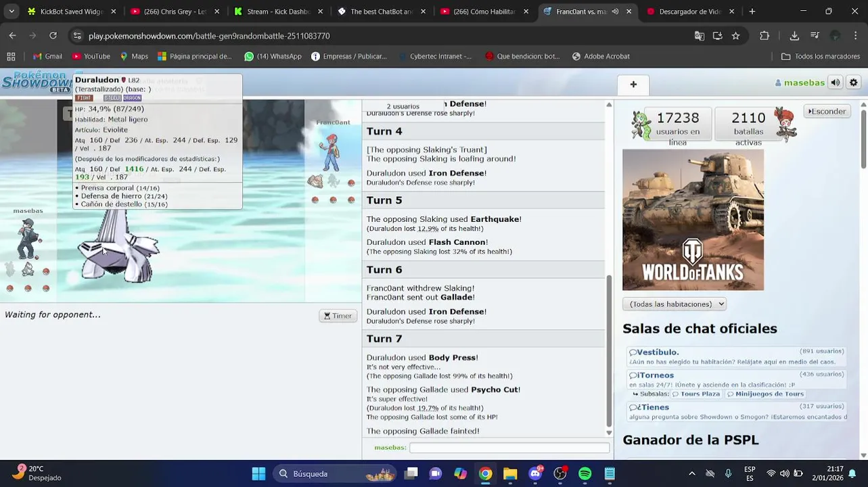Open Showdown options gear icon
Screen dimensions: 868x487
pyautogui.click(x=854, y=83)
